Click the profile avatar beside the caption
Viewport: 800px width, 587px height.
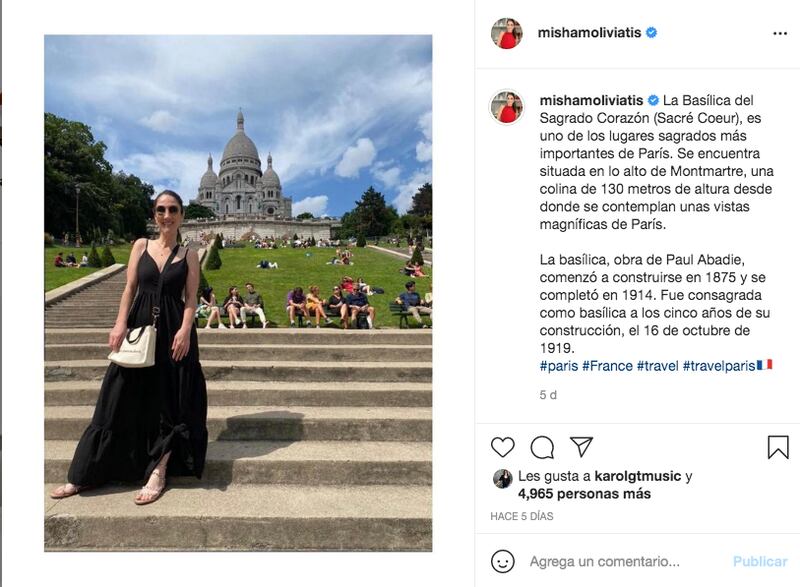pos(507,107)
